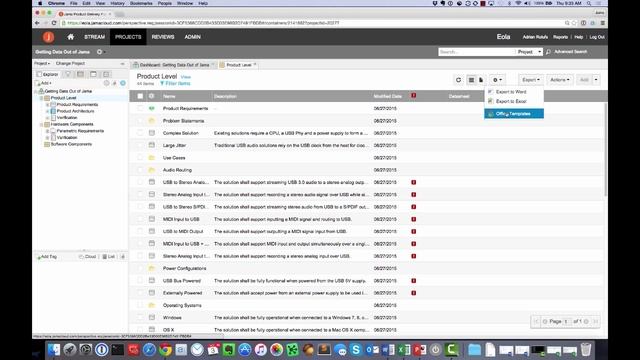Click View link next to Product Level
This screenshot has height=360, width=640.
pyautogui.click(x=186, y=77)
